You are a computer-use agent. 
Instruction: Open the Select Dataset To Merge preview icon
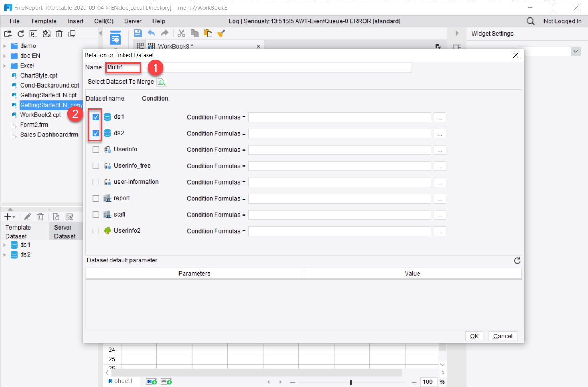tap(161, 81)
